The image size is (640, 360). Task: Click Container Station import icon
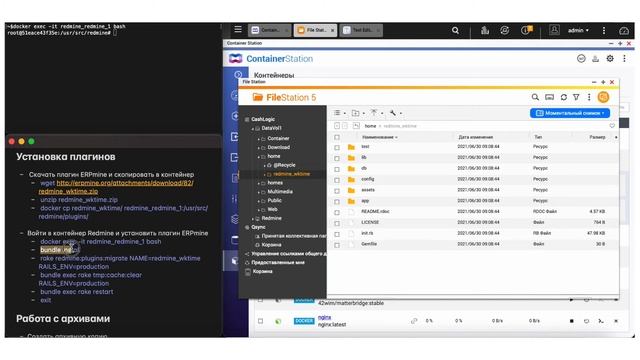[596, 59]
